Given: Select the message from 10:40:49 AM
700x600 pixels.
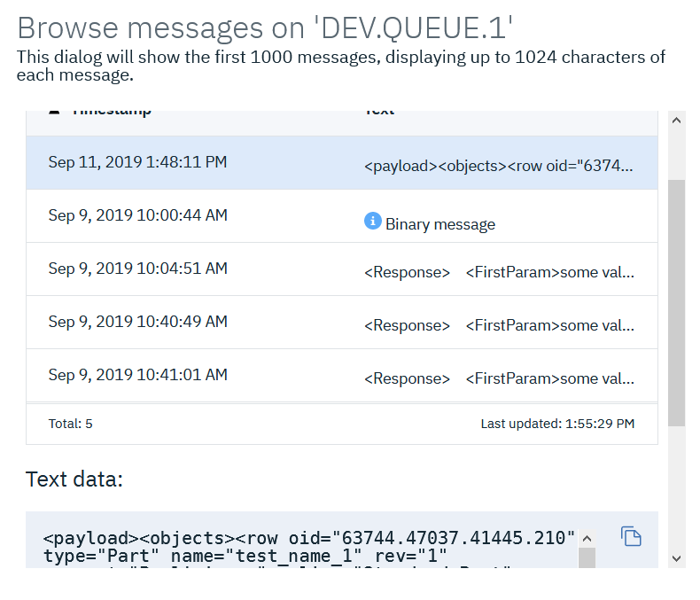Looking at the screenshot, I should pyautogui.click(x=137, y=322).
